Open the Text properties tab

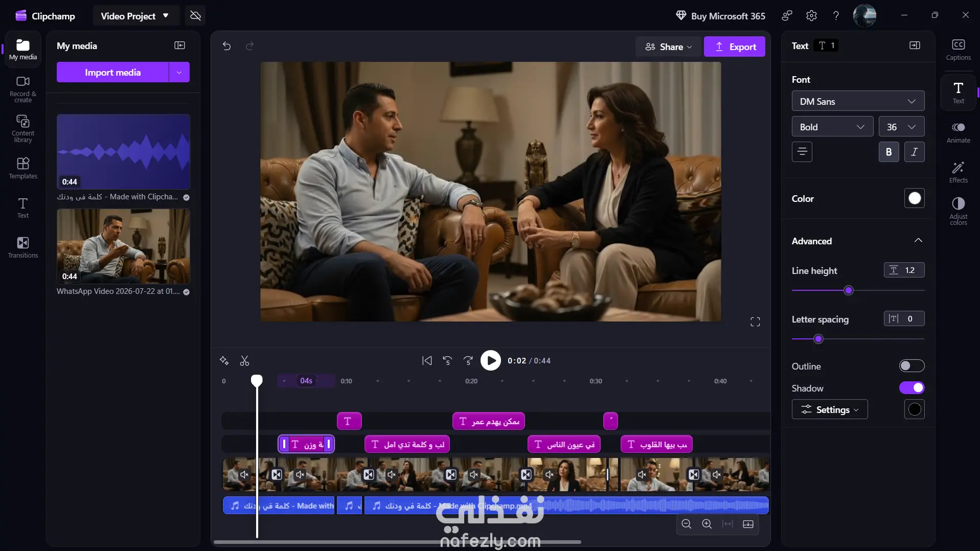tap(958, 93)
